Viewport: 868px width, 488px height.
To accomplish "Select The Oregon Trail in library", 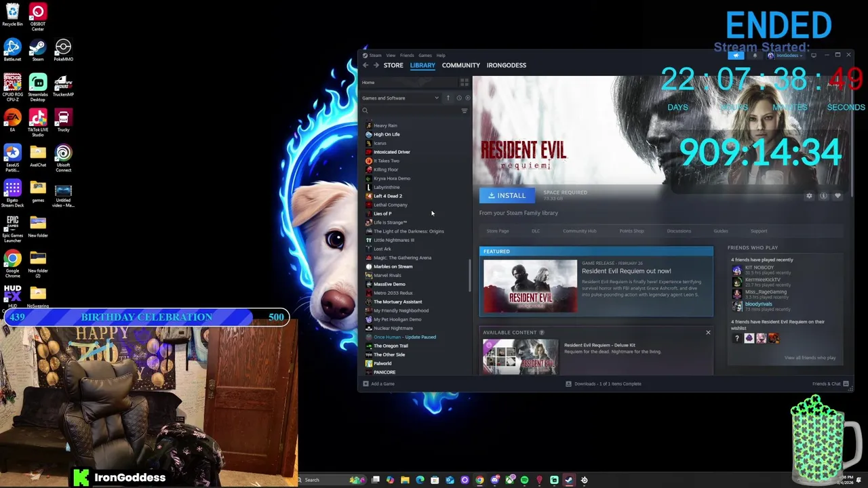I will coord(390,346).
